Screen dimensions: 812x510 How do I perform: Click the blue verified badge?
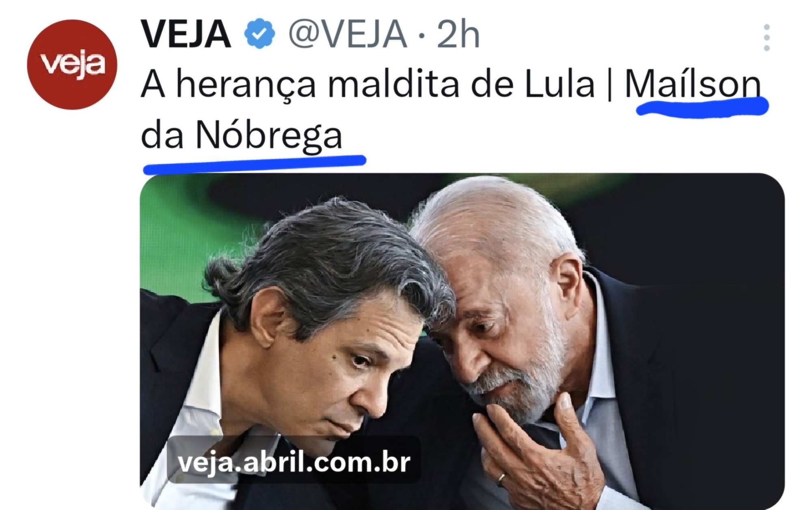point(260,34)
